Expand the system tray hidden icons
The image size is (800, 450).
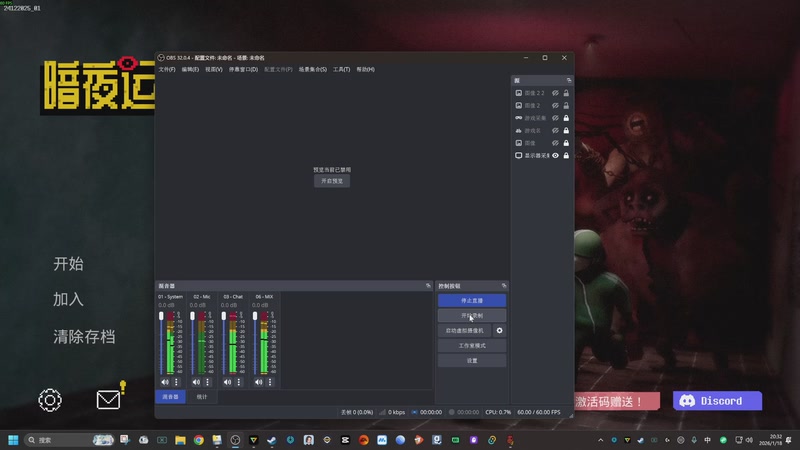pyautogui.click(x=601, y=440)
